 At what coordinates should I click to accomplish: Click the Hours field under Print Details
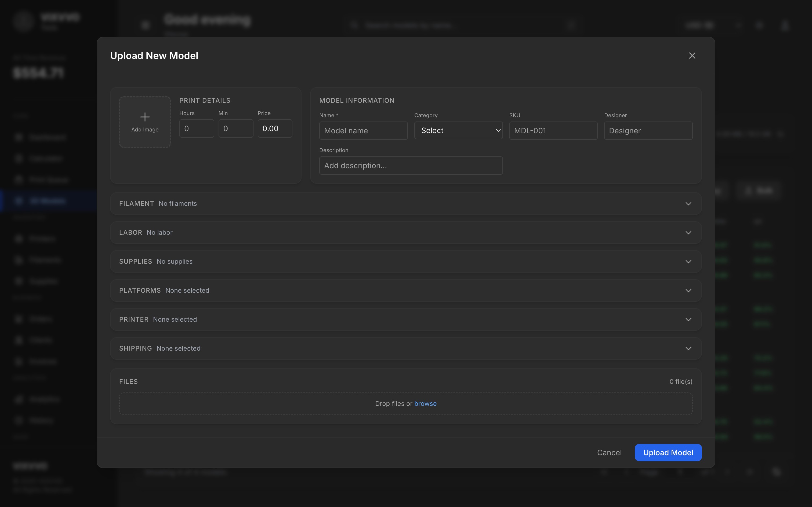[x=197, y=128]
